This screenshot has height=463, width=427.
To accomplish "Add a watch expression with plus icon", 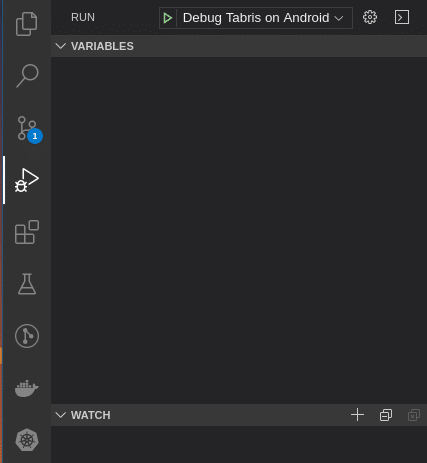I will pyautogui.click(x=357, y=415).
